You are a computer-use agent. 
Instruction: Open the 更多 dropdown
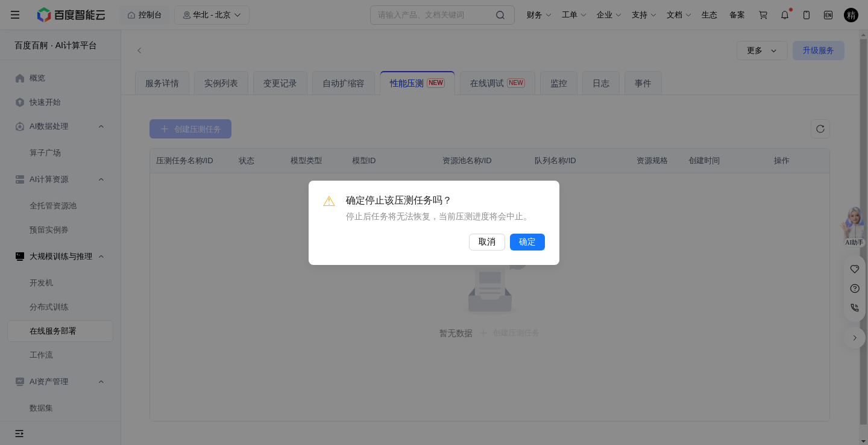[762, 51]
